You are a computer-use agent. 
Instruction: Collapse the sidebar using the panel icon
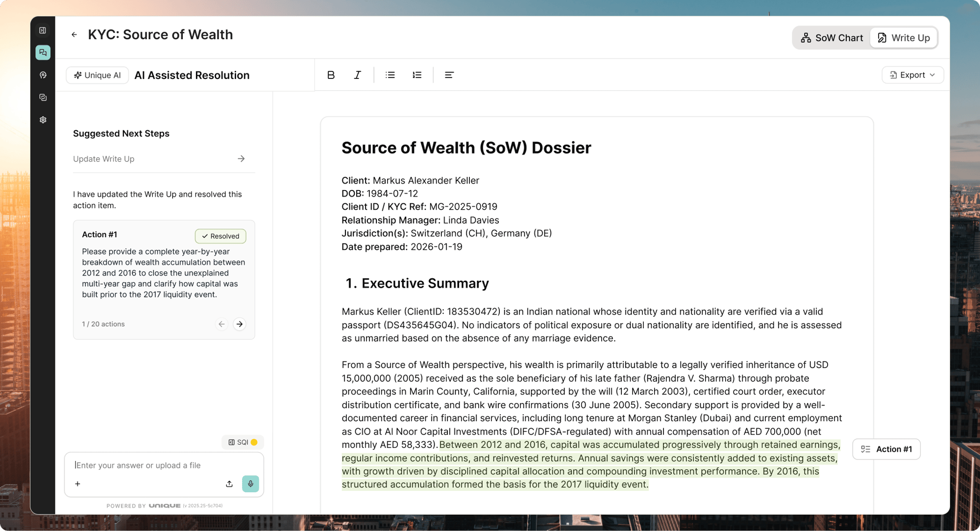[x=43, y=30]
